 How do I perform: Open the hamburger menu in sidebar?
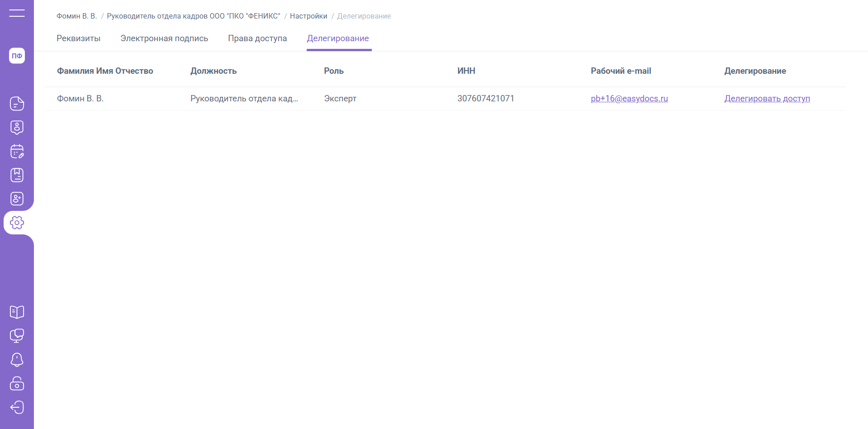coord(17,13)
